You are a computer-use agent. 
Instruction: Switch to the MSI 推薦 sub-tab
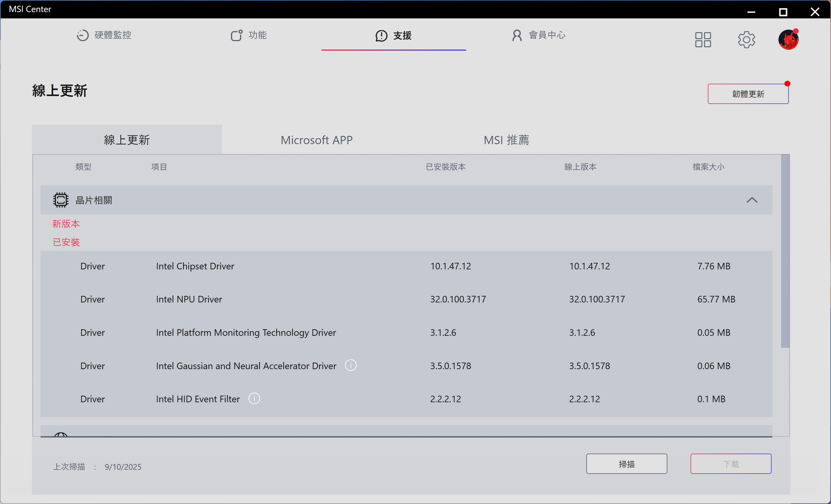(x=506, y=140)
